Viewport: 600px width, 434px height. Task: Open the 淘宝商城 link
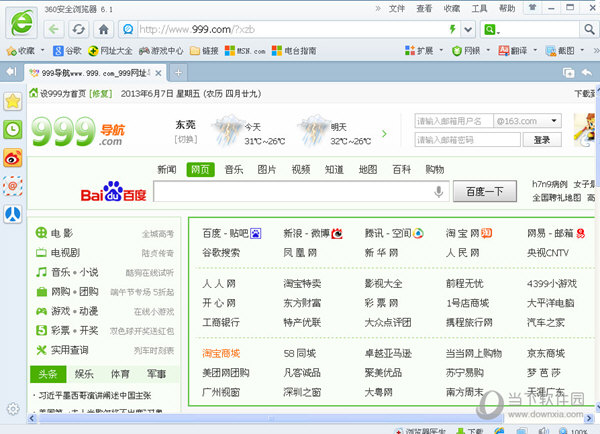[221, 353]
